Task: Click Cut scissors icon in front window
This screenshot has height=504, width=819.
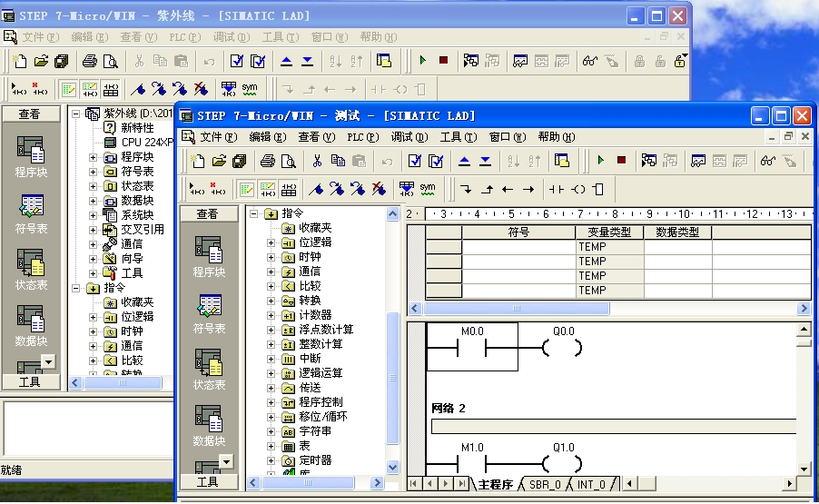Action: point(317,161)
